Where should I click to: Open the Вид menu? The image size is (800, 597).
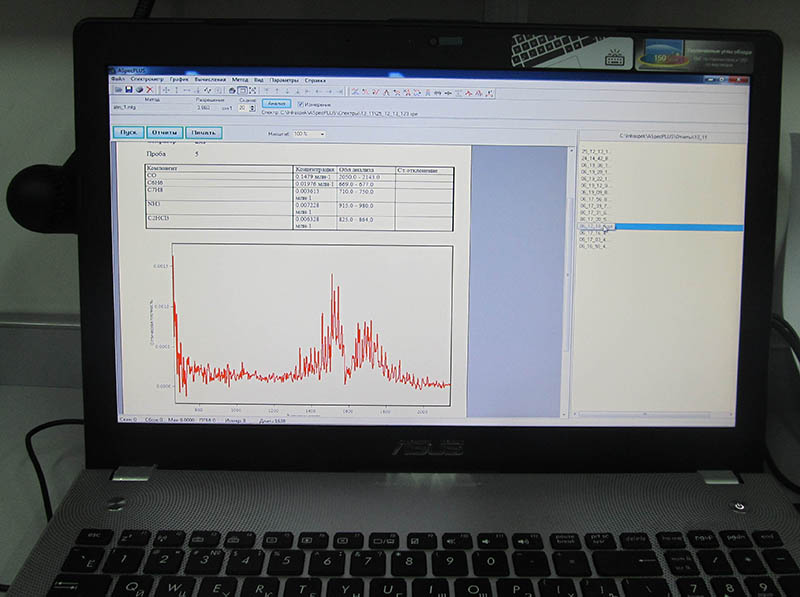coord(259,80)
